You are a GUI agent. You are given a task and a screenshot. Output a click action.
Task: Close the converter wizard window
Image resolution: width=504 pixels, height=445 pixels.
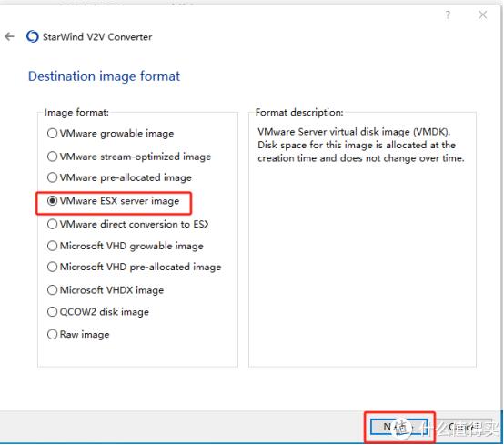(x=482, y=15)
